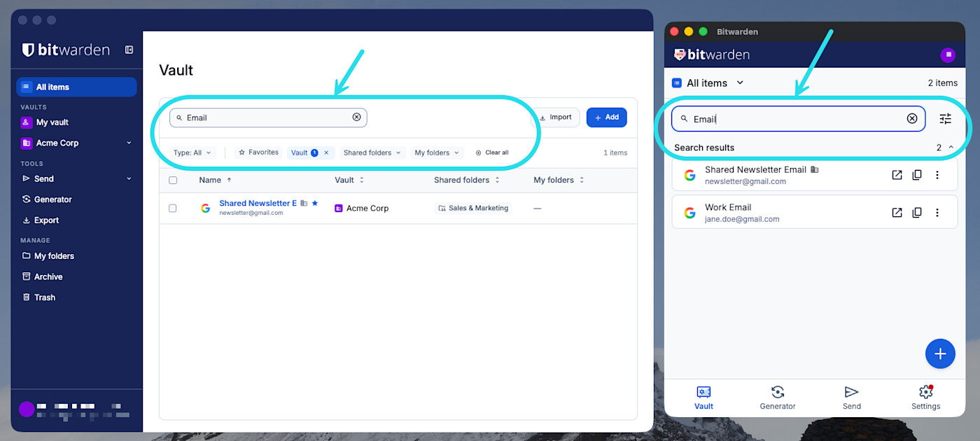Remove the Vault filter chip with its X
Screen dimensions: 980x441
tap(326, 153)
